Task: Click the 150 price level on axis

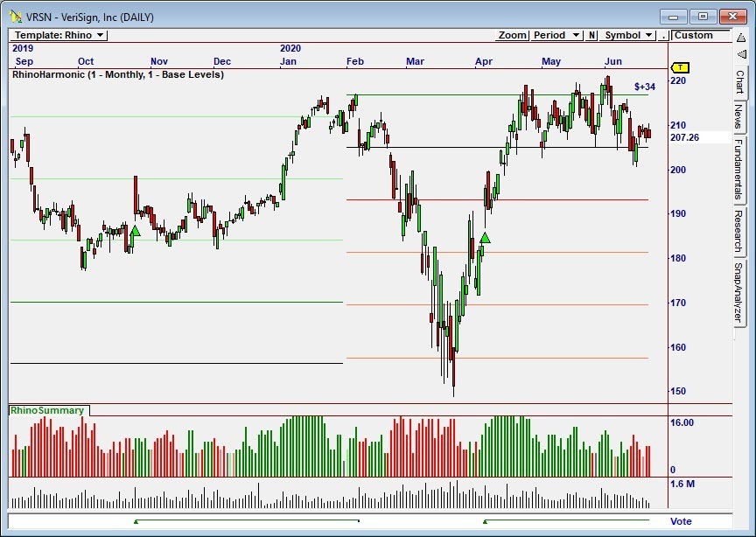Action: click(x=678, y=391)
